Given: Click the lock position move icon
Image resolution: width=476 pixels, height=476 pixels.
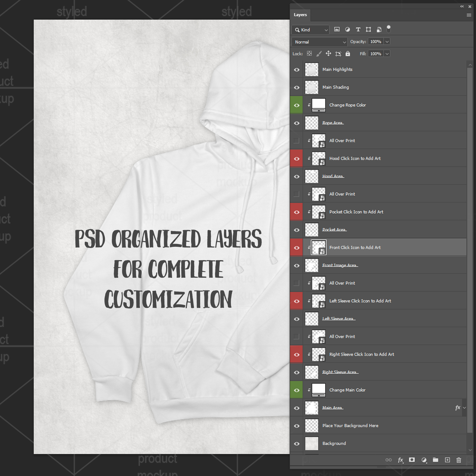Looking at the screenshot, I should (x=328, y=54).
